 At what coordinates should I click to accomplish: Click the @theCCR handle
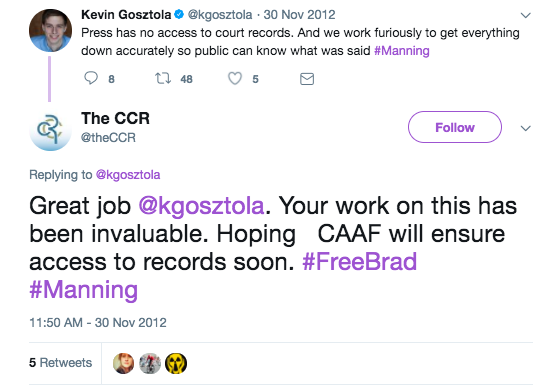[x=109, y=138]
